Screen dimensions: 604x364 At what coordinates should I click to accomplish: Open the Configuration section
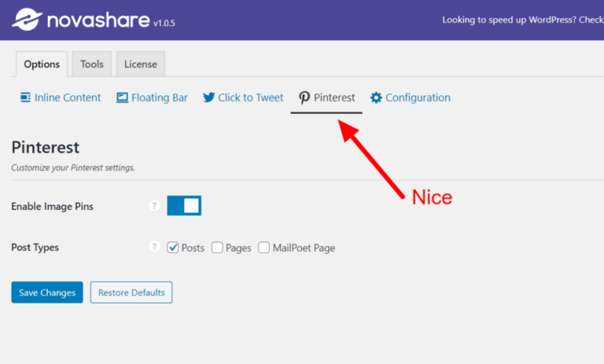coord(411,97)
